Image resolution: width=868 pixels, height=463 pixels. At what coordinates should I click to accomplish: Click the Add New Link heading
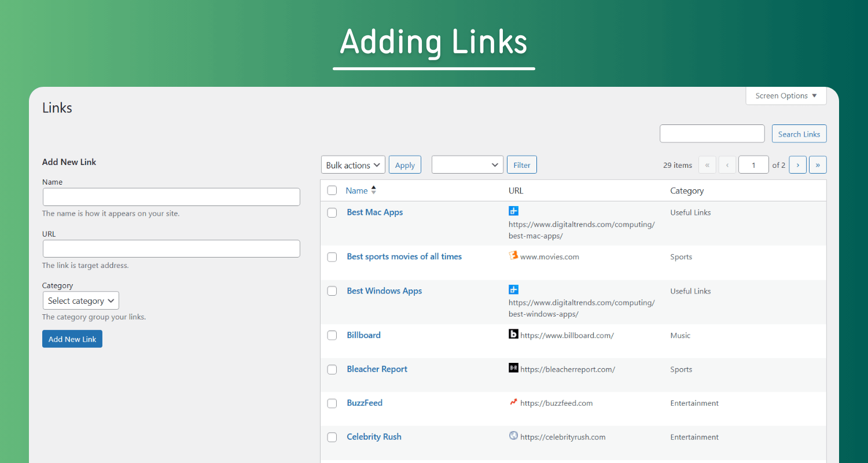(69, 162)
